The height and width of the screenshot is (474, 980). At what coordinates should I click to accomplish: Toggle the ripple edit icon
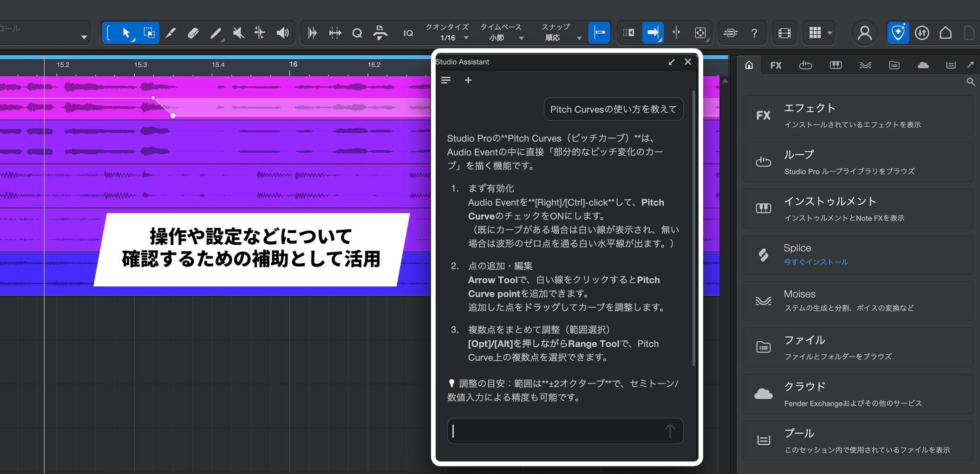click(629, 33)
